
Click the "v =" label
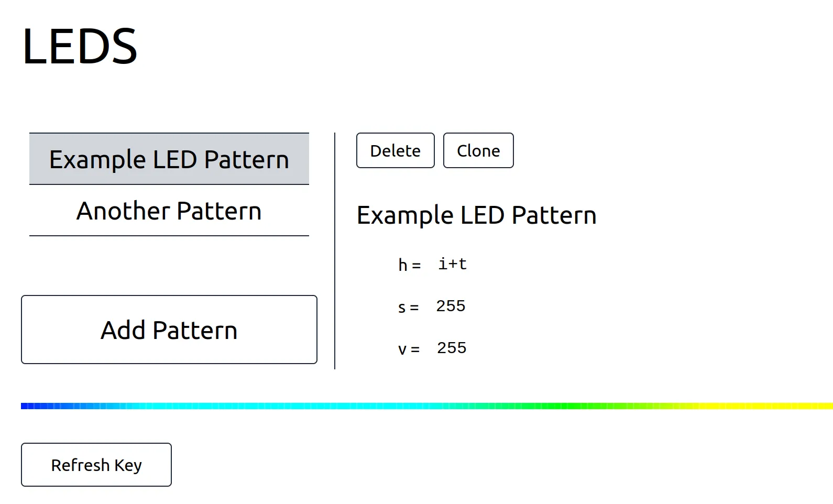click(409, 349)
